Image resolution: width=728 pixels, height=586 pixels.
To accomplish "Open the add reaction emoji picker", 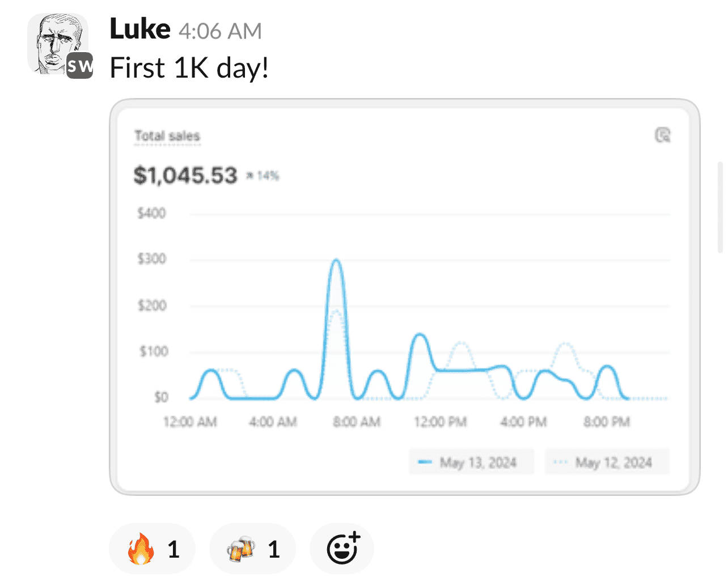I will pyautogui.click(x=342, y=549).
